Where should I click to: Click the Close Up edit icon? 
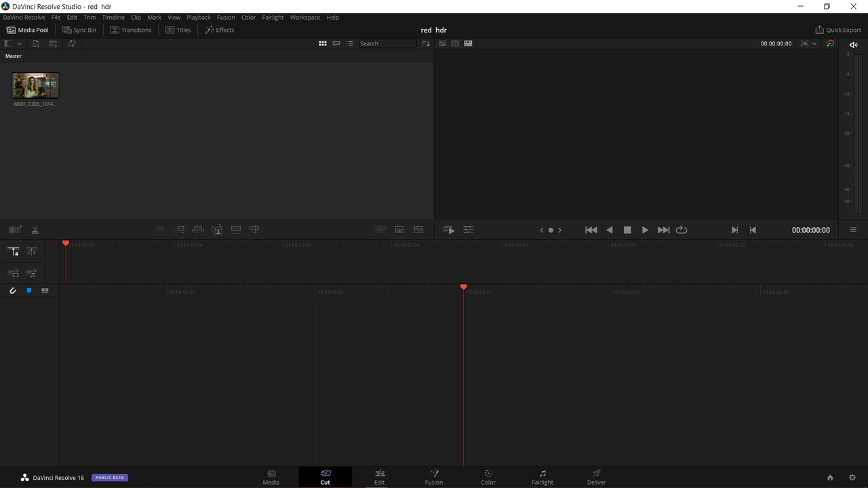click(x=217, y=230)
